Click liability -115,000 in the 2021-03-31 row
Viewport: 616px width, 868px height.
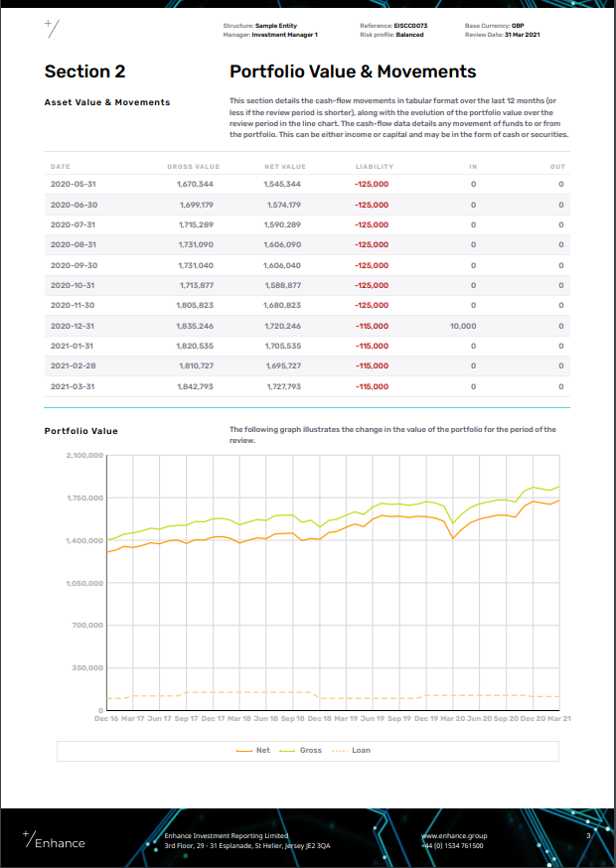tap(372, 386)
